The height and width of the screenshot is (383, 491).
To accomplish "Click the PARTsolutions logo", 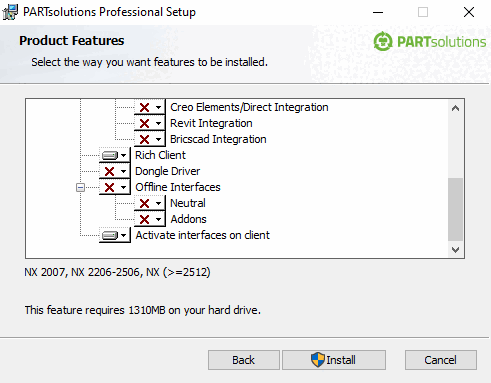I will pos(430,42).
